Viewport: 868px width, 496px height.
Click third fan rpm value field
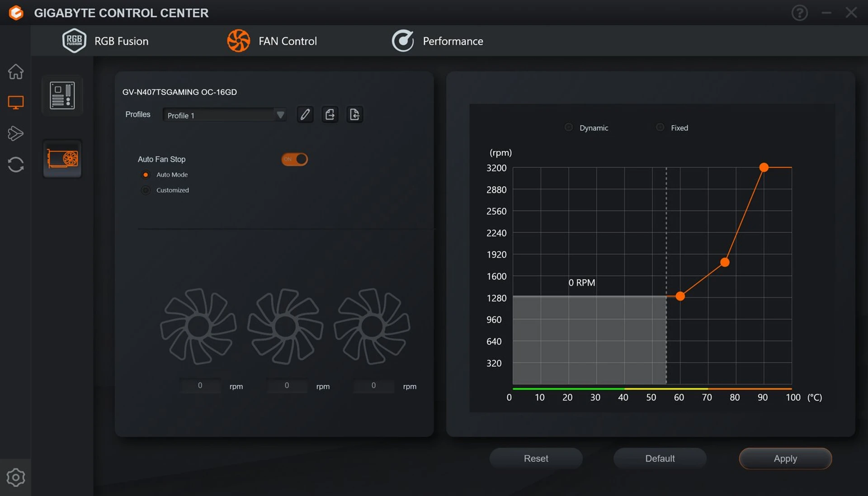pyautogui.click(x=374, y=386)
